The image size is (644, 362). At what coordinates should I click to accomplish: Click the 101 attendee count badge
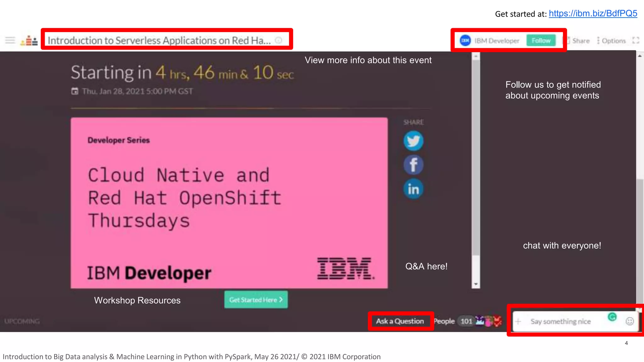point(466,321)
